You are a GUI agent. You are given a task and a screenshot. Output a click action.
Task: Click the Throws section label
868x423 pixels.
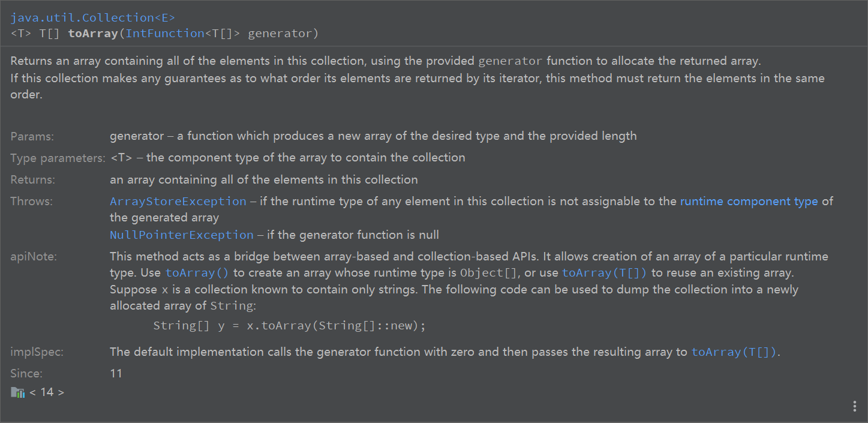(32, 202)
